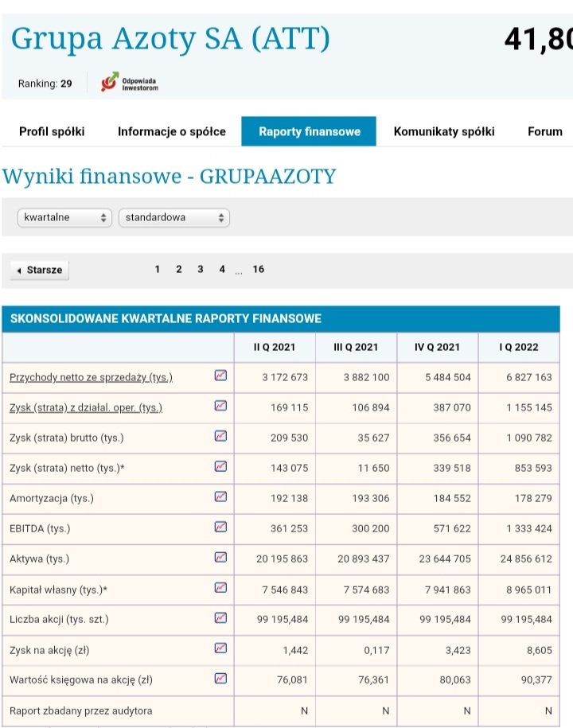Open chart icon for Zysk (strata) brutto
This screenshot has width=573, height=728.
tap(220, 437)
